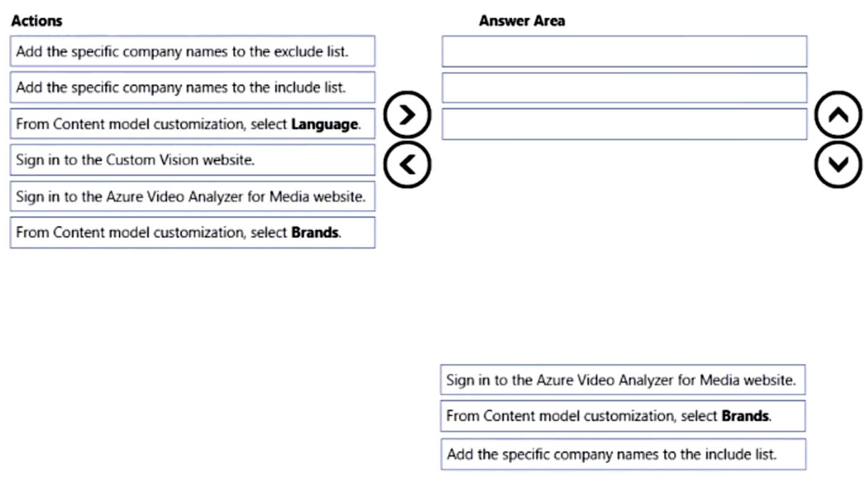Click the up arrow to reorder answer

point(838,114)
